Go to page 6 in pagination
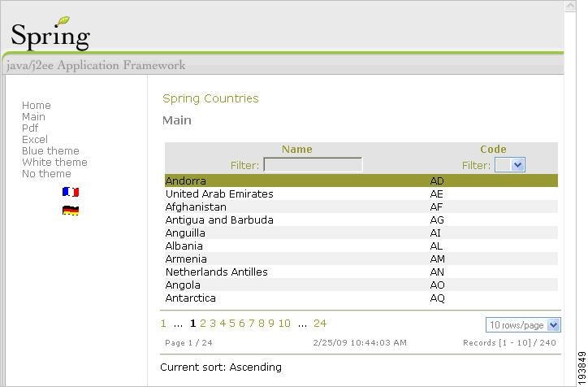 coord(242,324)
